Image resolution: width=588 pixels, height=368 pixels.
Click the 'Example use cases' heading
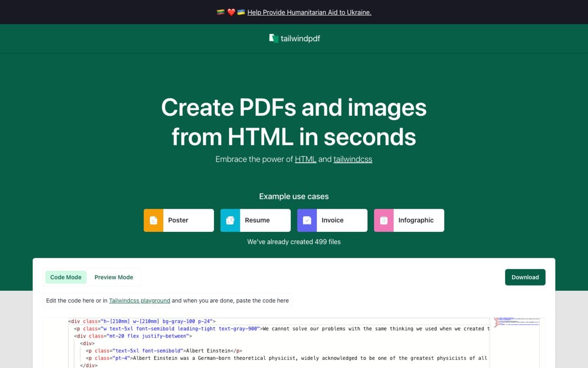(294, 196)
